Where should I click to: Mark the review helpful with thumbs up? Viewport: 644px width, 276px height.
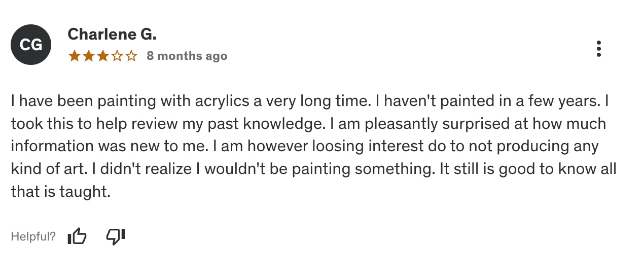click(x=77, y=236)
